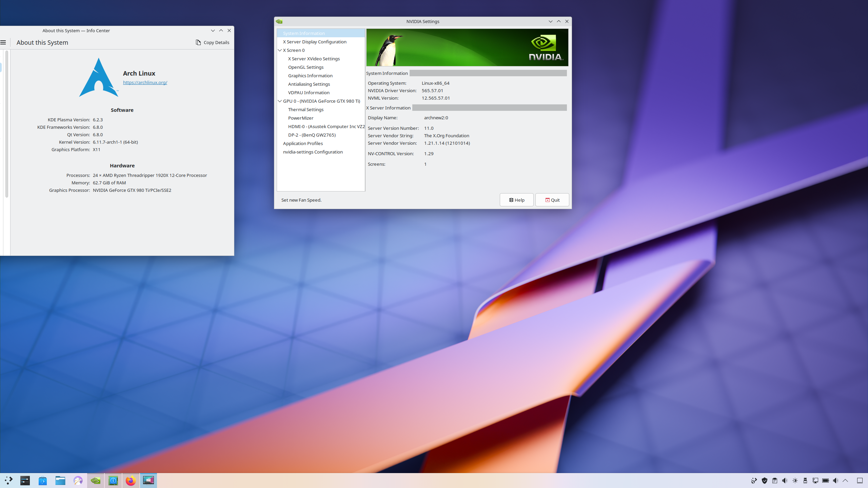Select DP-2 BenQ GW2765 display entry
Viewport: 868px width, 488px height.
[312, 135]
